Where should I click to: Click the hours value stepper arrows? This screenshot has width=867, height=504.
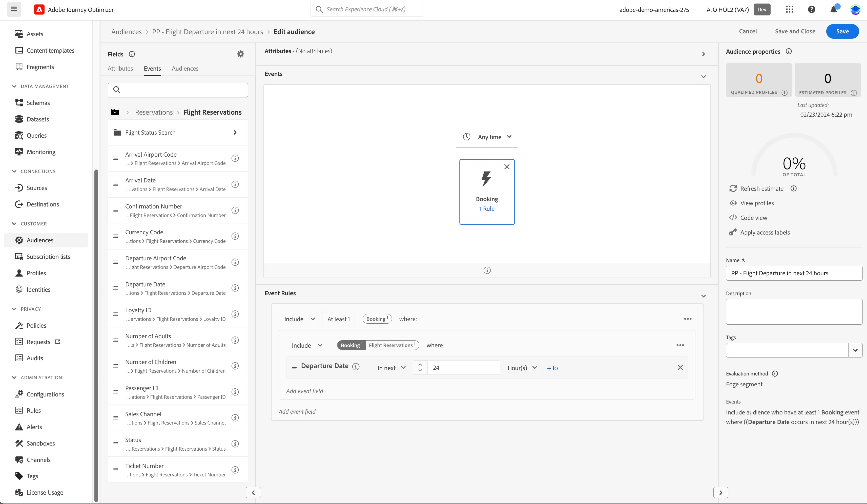420,367
